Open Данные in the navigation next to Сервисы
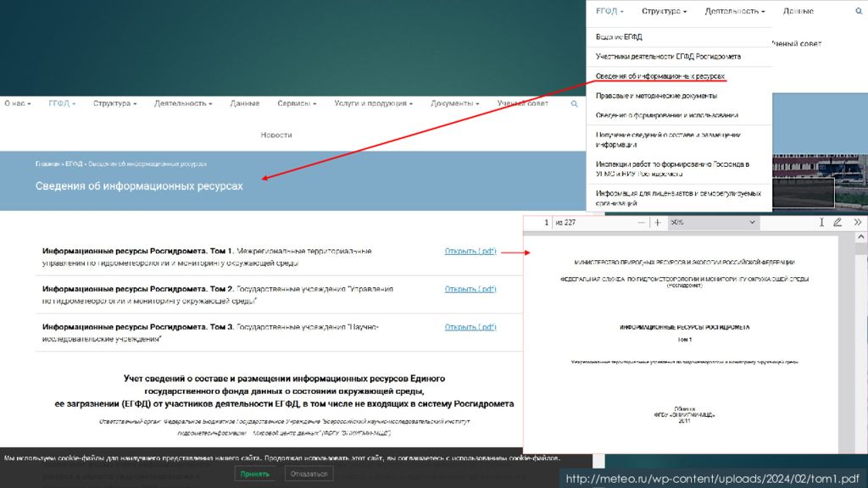 coord(245,103)
